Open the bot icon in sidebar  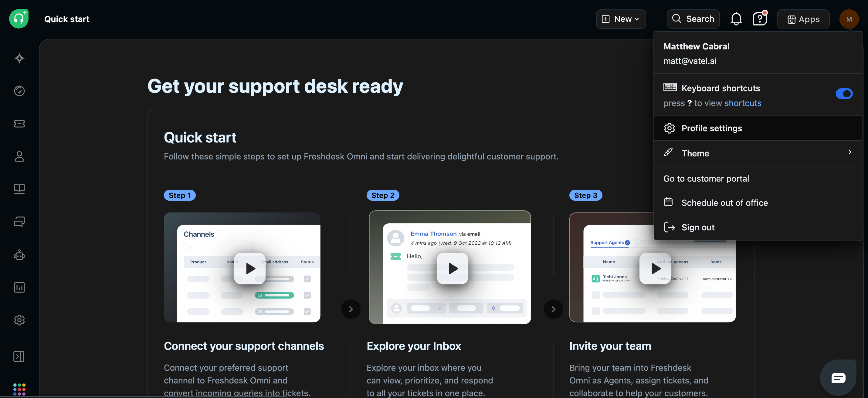click(19, 255)
